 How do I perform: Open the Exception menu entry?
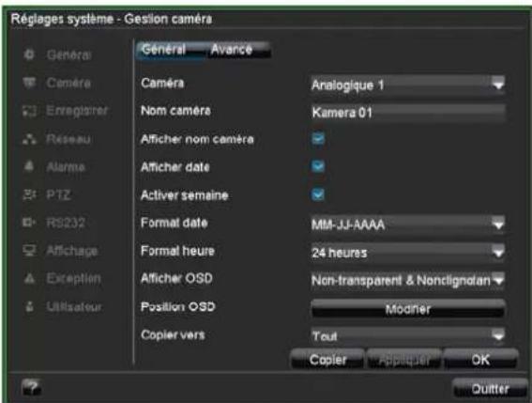tap(73, 279)
